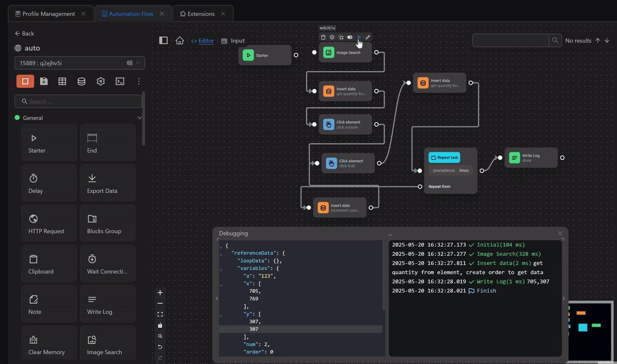Toggle the Image Search block enable switch
The width and height of the screenshot is (617, 364).
(x=350, y=37)
